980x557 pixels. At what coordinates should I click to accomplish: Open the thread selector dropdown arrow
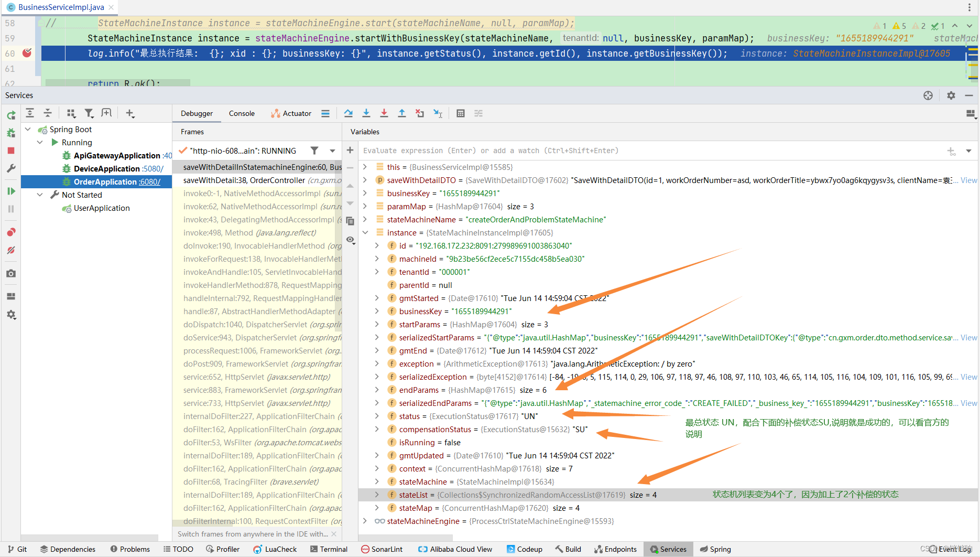click(x=332, y=151)
